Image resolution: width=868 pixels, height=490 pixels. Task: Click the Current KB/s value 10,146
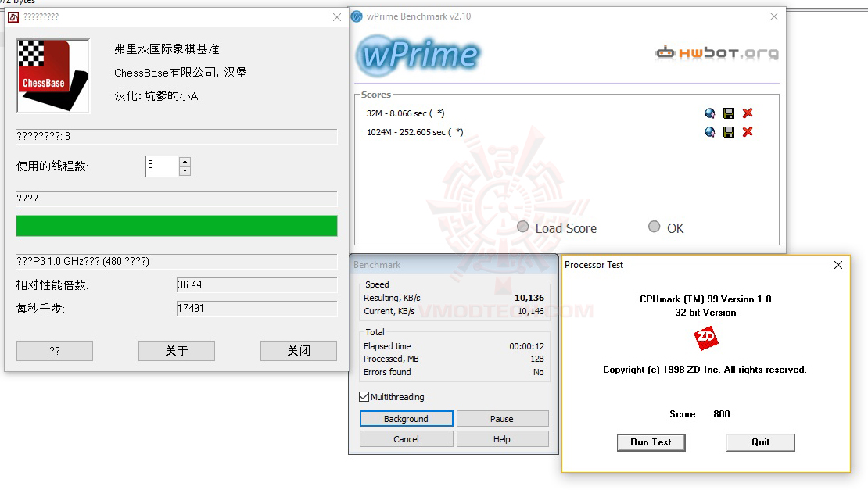(x=531, y=311)
